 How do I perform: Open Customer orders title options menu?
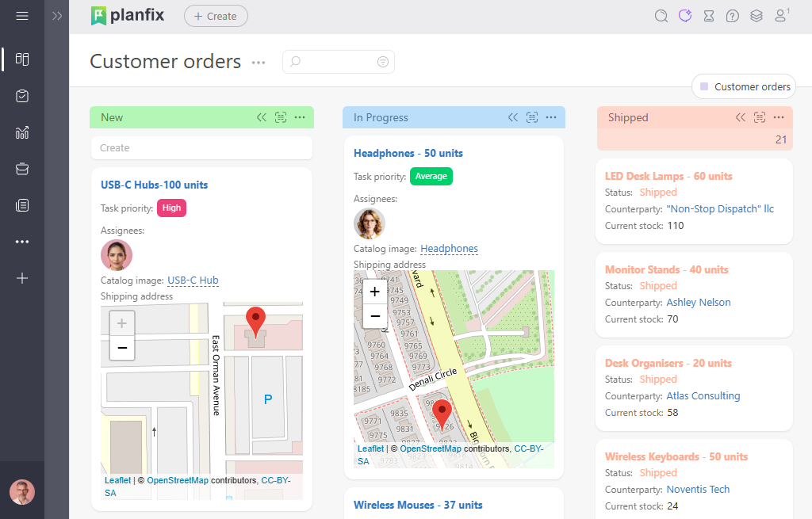coord(259,63)
